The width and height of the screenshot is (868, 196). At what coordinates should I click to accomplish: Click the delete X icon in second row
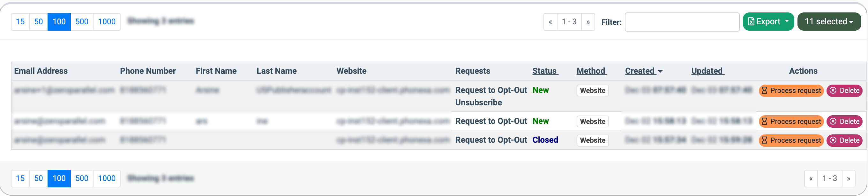pyautogui.click(x=833, y=121)
